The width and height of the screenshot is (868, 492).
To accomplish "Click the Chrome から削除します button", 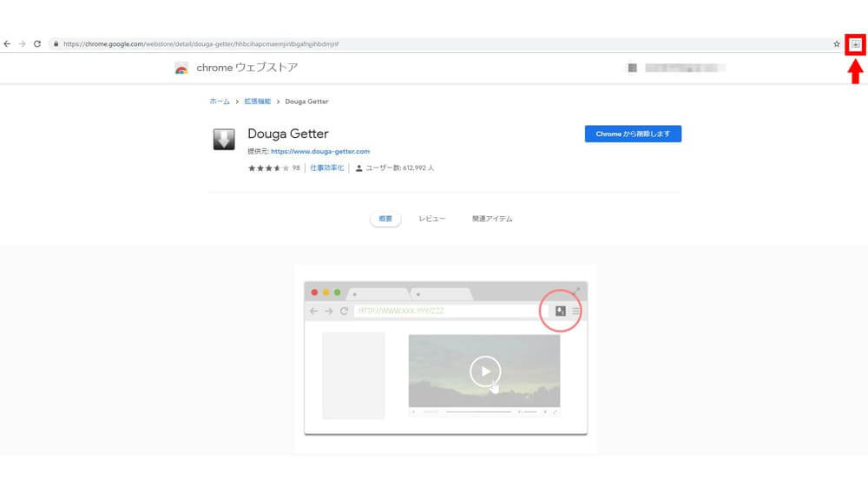I will pos(633,134).
